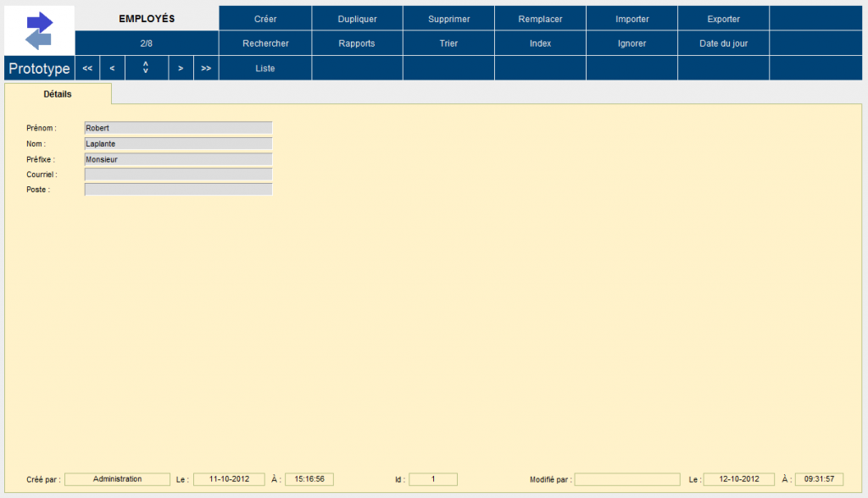Select the Prénom field containing Robert
Viewport: 868px width, 498px height.
(x=178, y=129)
